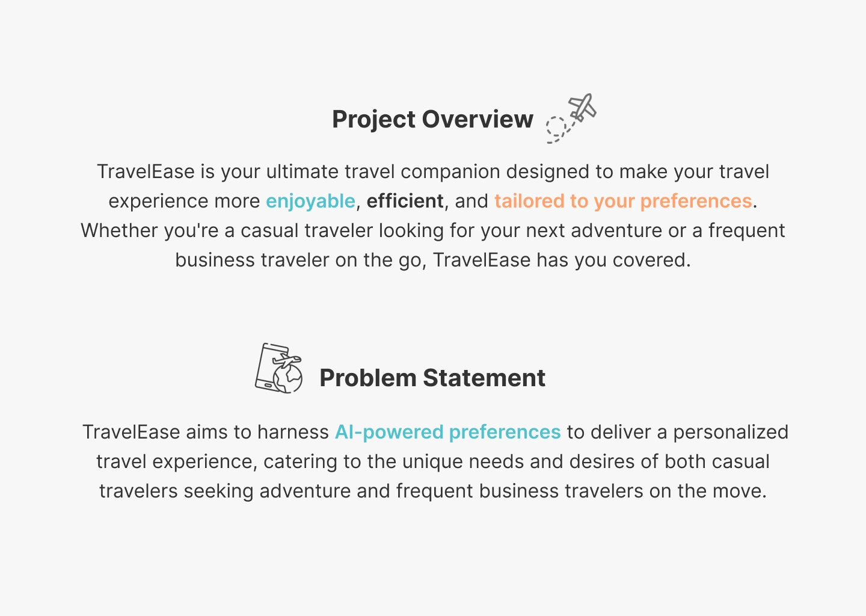Click the orange "tailored to your preferences" text

coord(623,201)
